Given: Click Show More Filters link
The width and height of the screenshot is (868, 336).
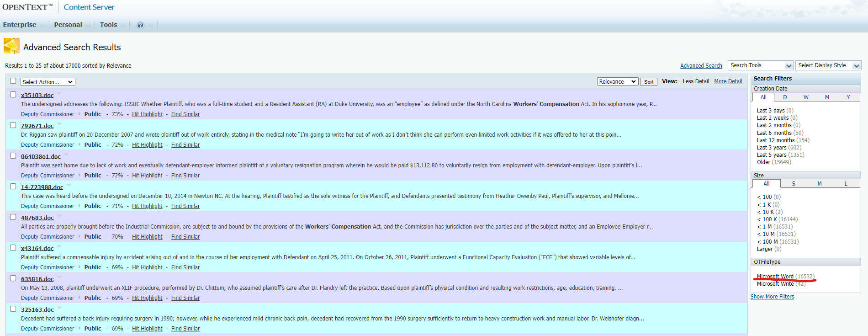Looking at the screenshot, I should 772,297.
